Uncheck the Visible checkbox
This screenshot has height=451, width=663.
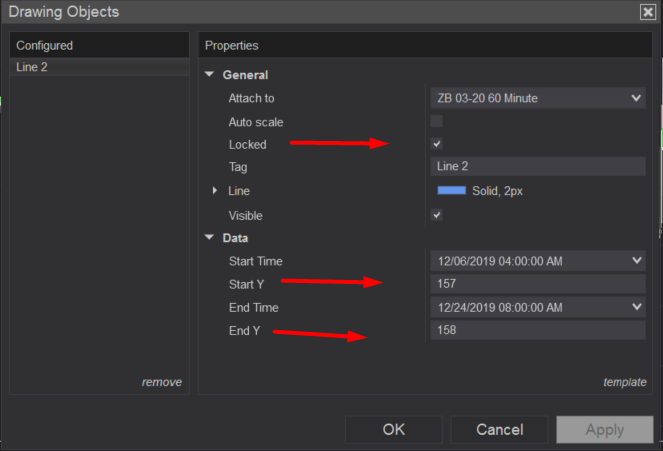tap(436, 215)
